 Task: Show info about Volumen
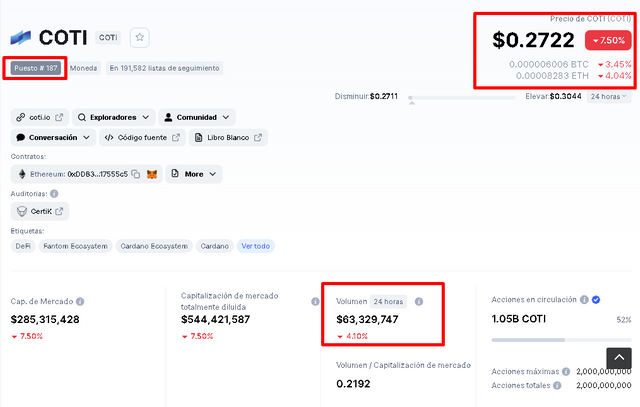coord(419,302)
